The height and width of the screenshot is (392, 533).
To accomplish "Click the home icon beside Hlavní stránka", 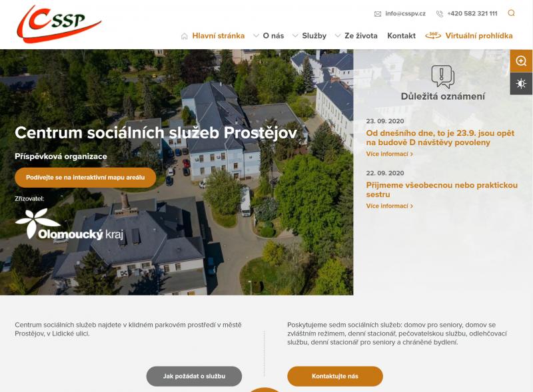I will 185,36.
